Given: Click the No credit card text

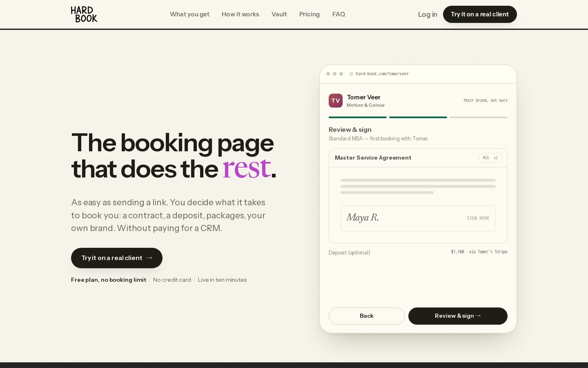Looking at the screenshot, I should tap(172, 280).
